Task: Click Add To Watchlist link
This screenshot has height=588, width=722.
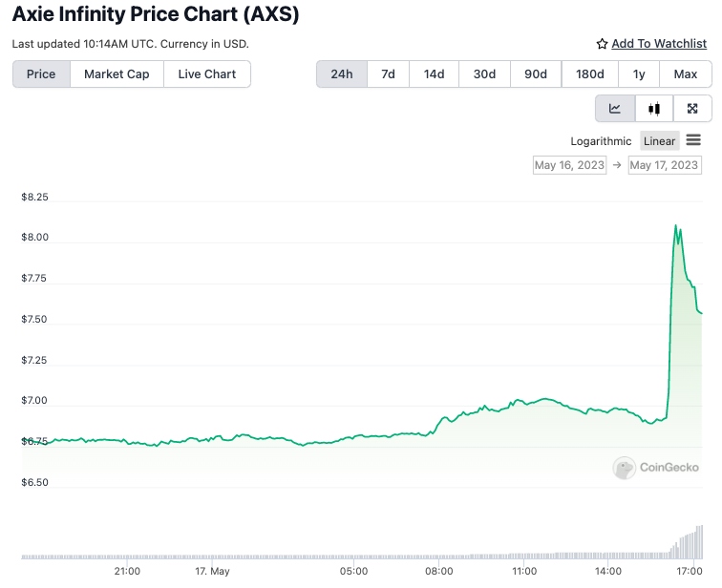Action: [659, 44]
